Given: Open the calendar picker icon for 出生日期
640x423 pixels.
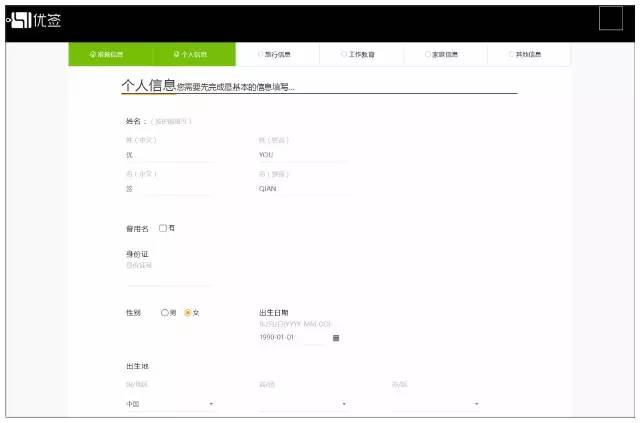Looking at the screenshot, I should tap(336, 338).
